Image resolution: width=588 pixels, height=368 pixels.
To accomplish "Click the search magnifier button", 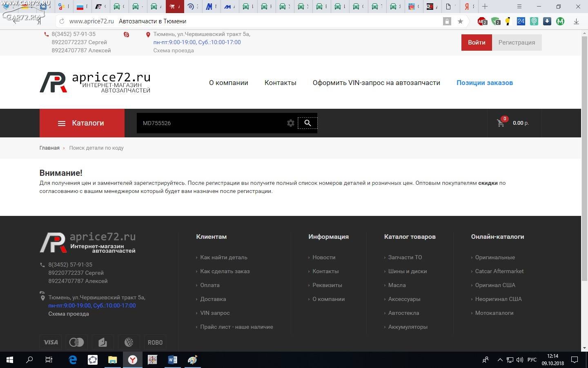I will (307, 123).
